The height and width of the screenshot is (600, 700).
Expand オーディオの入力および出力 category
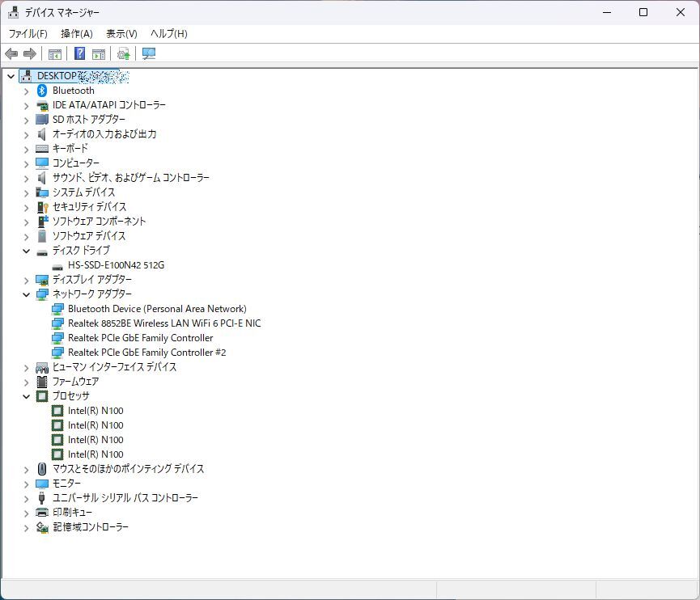click(x=27, y=135)
